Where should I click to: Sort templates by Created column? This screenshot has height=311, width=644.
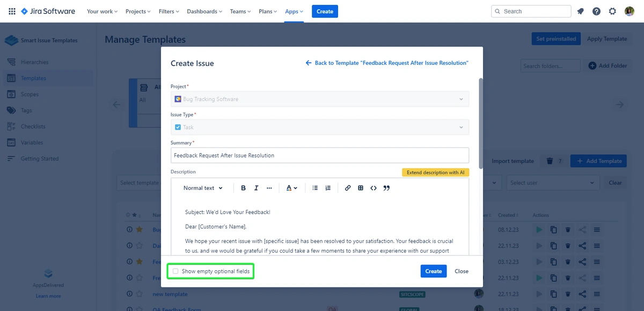point(508,215)
